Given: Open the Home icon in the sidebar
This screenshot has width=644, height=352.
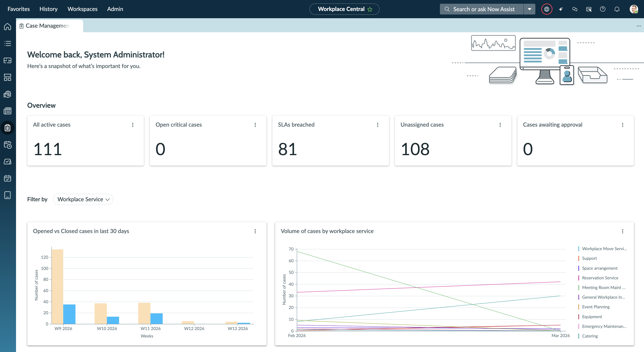Looking at the screenshot, I should coord(7,27).
